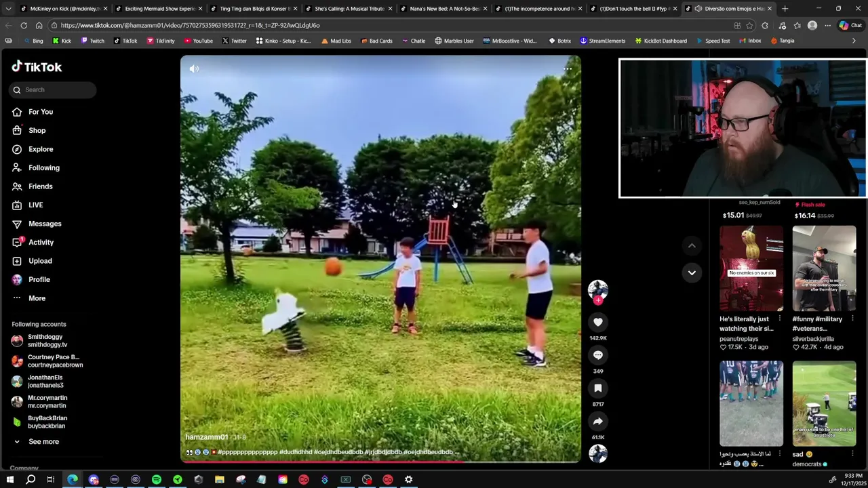Viewport: 868px width, 488px height.
Task: Click the hamzamm01 username on the video
Action: click(x=207, y=437)
